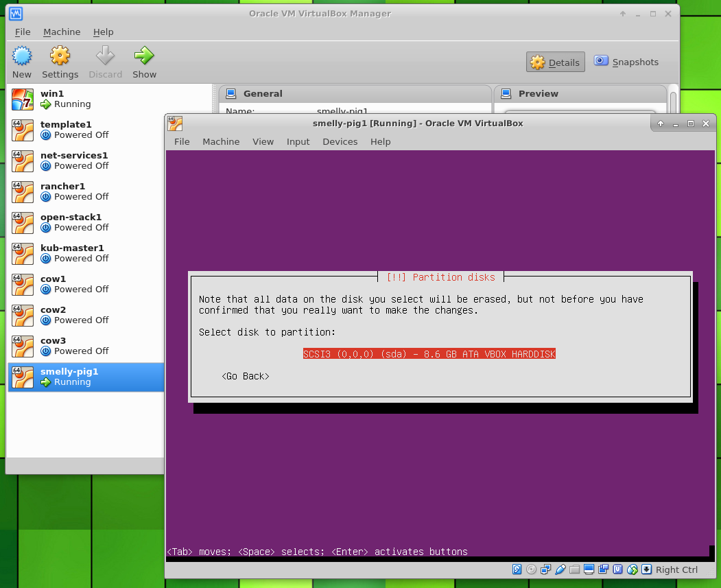Open the VM window View menu

[263, 141]
